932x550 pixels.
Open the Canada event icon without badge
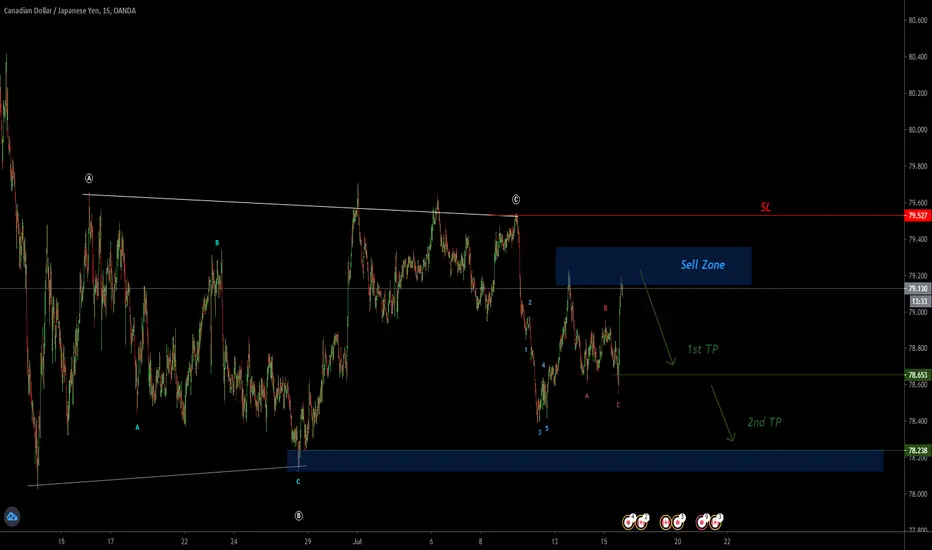[666, 522]
